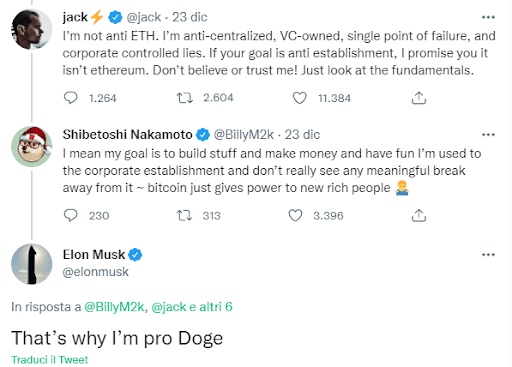The image size is (512, 367).
Task: Click the Elon Musk display name
Action: (x=94, y=255)
